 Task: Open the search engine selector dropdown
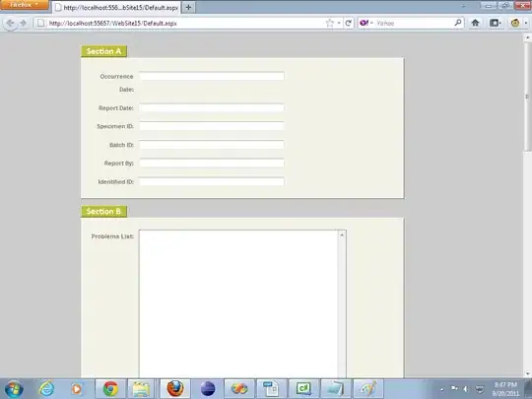371,23
